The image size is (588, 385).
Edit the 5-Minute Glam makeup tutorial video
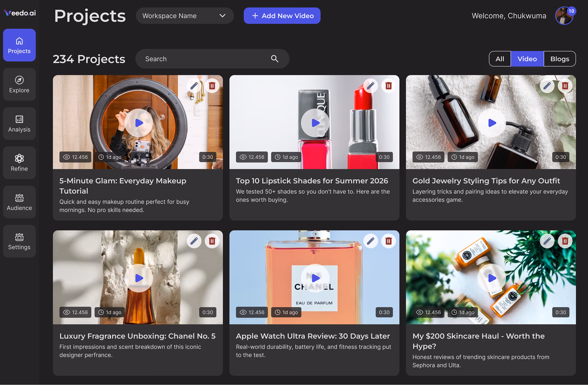click(194, 86)
